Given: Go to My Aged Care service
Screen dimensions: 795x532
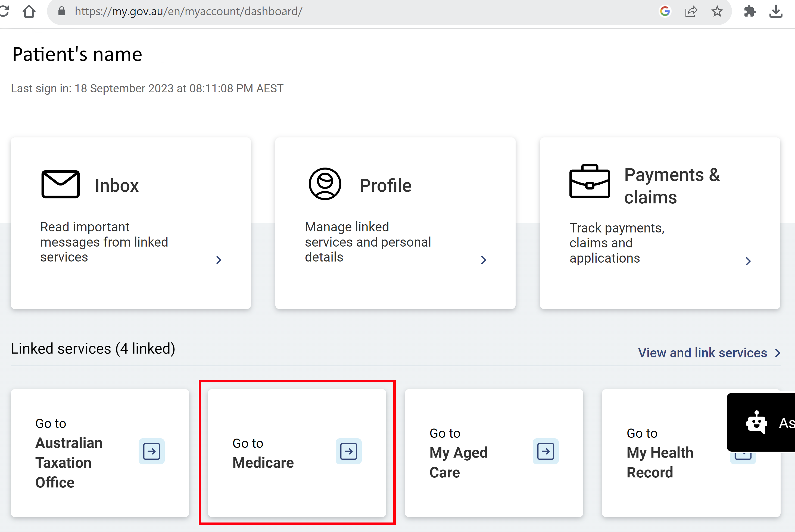Looking at the screenshot, I should click(494, 453).
